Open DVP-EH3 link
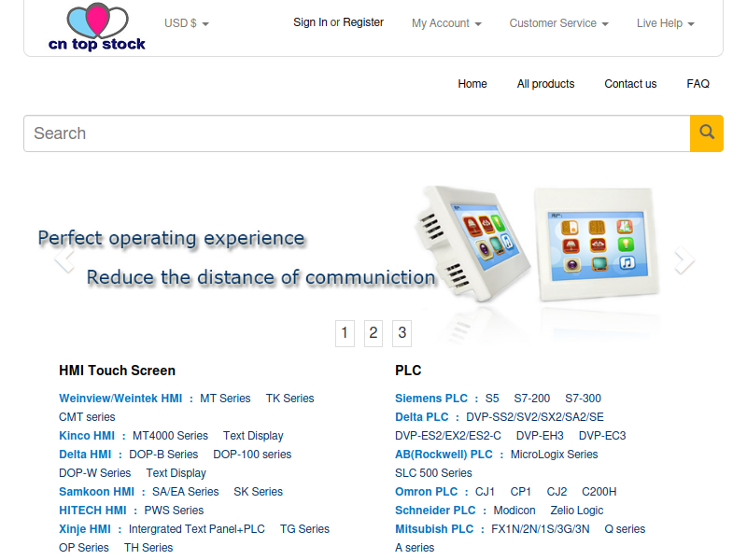747x560 pixels. [x=540, y=436]
